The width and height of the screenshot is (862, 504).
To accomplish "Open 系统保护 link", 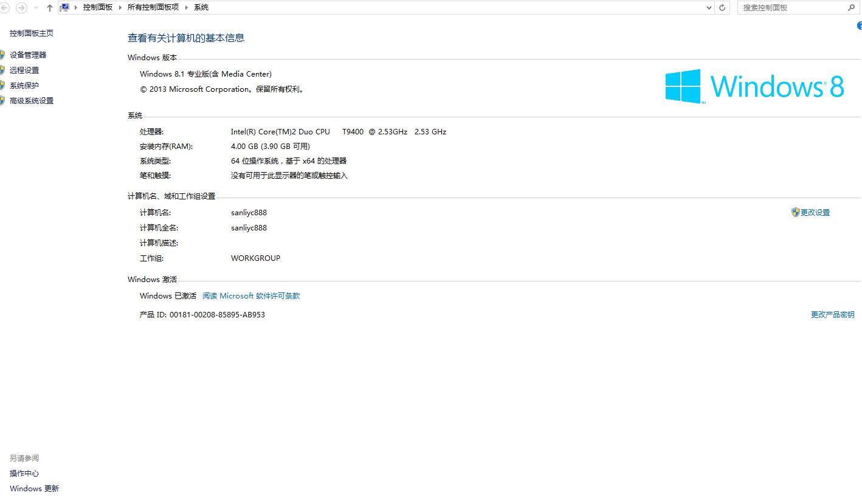I will pos(24,86).
